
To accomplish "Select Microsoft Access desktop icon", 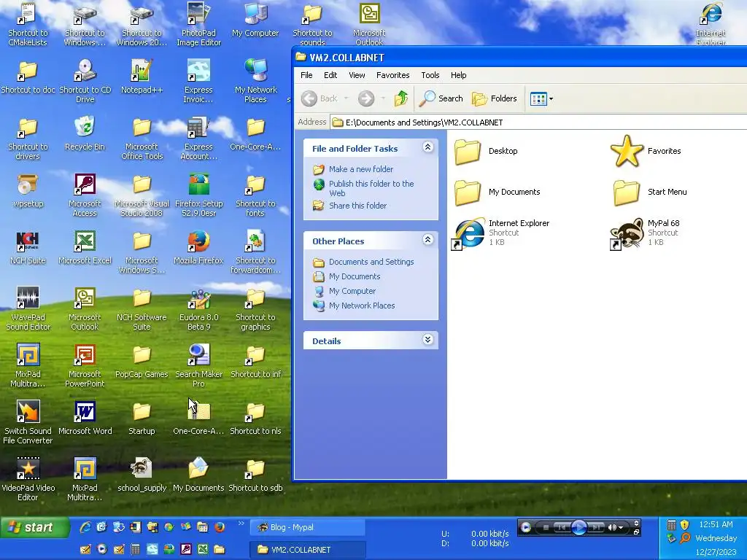I will (85, 195).
